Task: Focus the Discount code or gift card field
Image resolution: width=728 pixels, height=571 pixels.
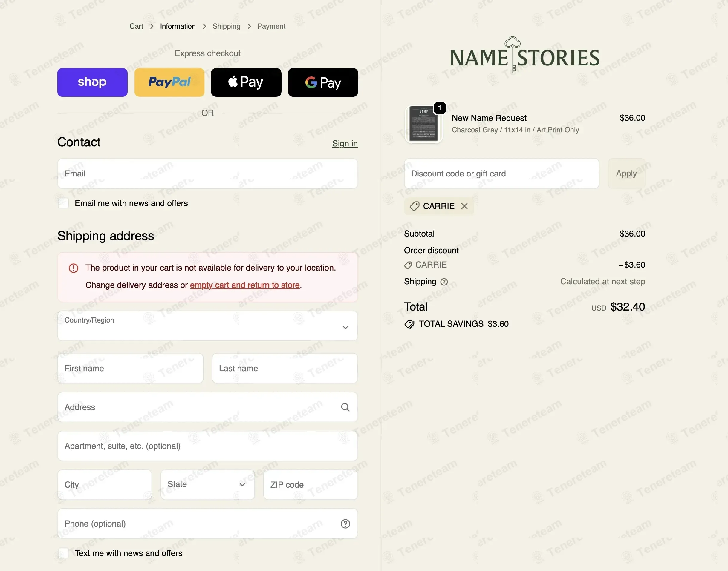Action: pyautogui.click(x=501, y=174)
